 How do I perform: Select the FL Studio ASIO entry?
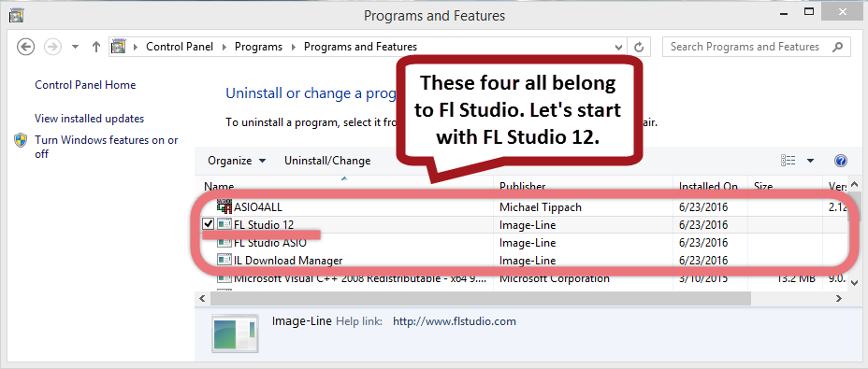[x=269, y=243]
